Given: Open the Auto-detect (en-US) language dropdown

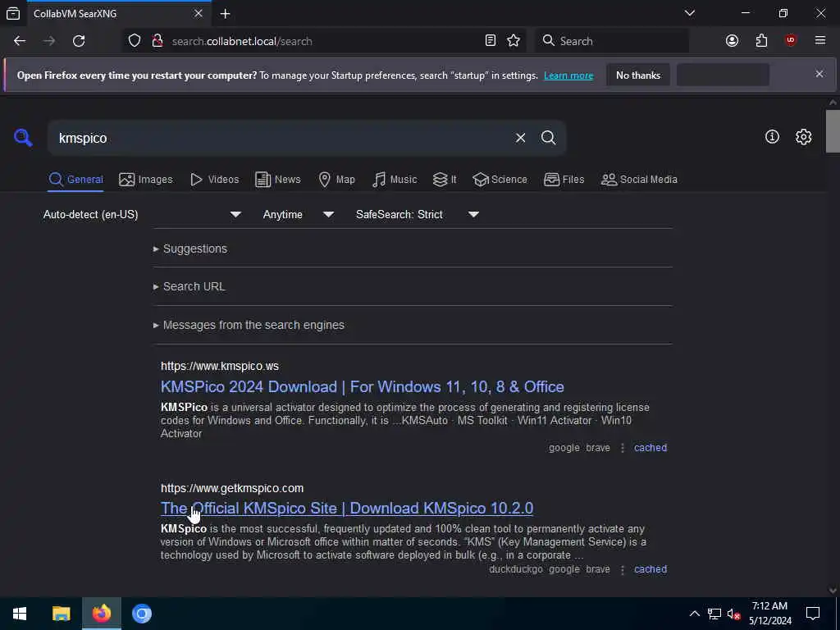Looking at the screenshot, I should point(143,214).
